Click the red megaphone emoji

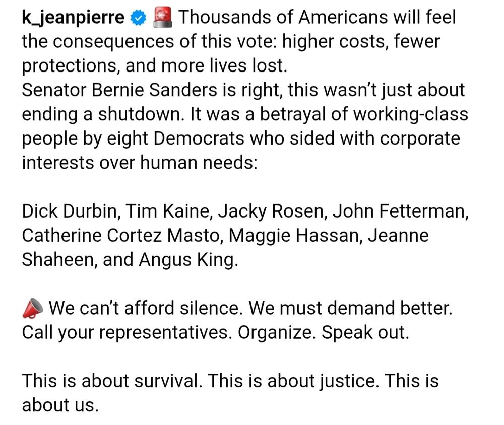(33, 308)
